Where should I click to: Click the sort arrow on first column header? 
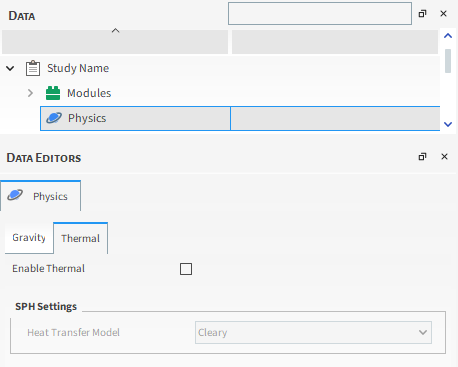(x=115, y=31)
